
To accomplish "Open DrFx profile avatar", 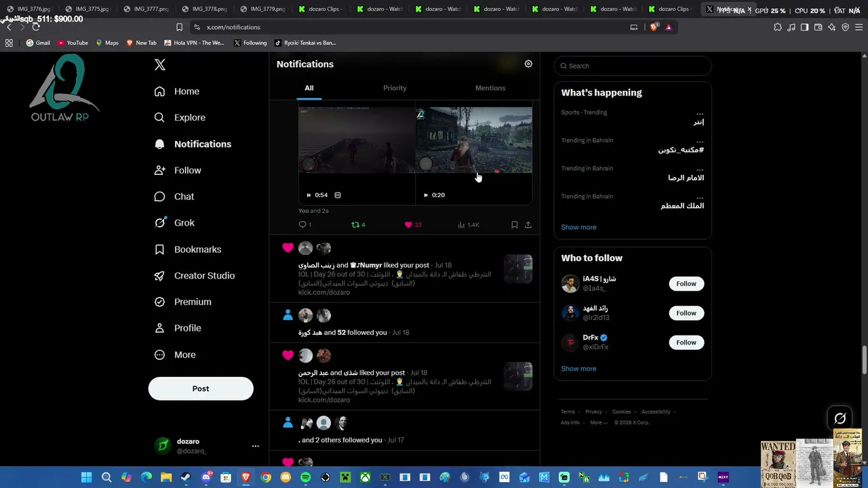I will point(570,342).
